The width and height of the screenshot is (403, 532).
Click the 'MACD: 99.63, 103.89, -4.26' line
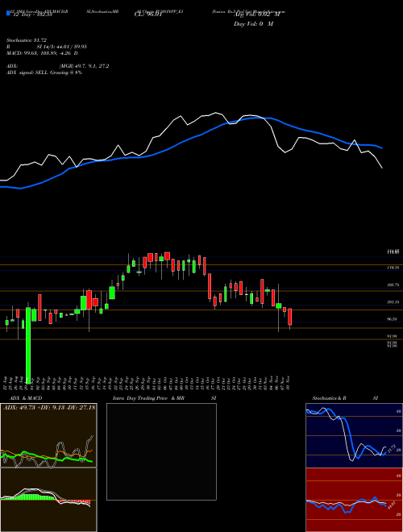pos(42,53)
